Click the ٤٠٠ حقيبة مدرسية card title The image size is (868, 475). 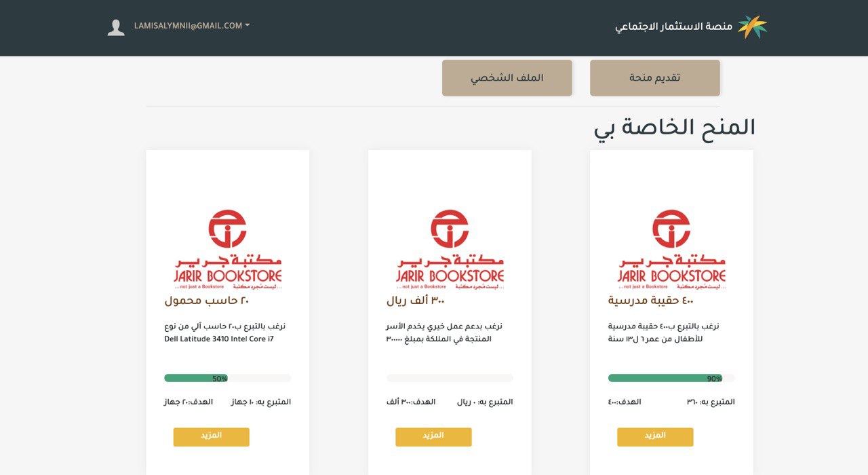click(650, 301)
